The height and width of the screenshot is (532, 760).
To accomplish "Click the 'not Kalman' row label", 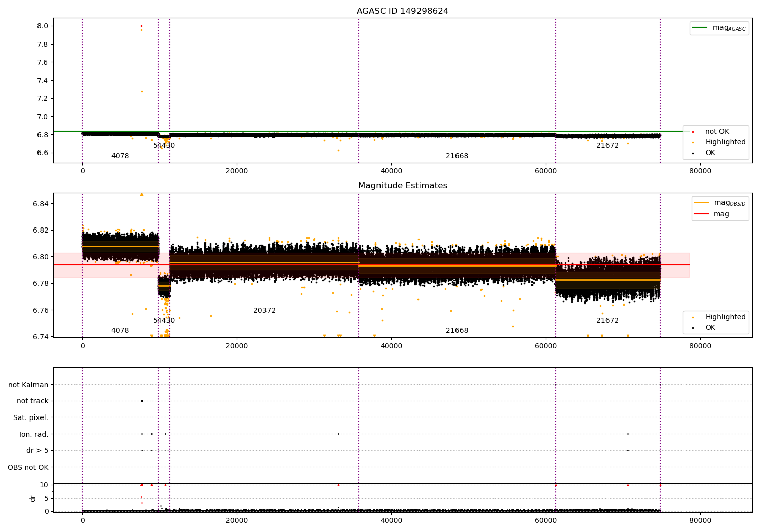I will (x=28, y=385).
